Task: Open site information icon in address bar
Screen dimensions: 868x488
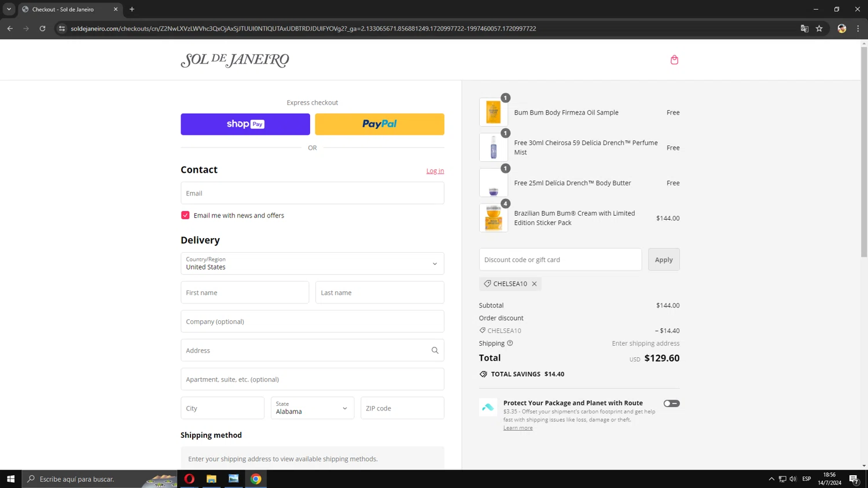Action: (62, 28)
